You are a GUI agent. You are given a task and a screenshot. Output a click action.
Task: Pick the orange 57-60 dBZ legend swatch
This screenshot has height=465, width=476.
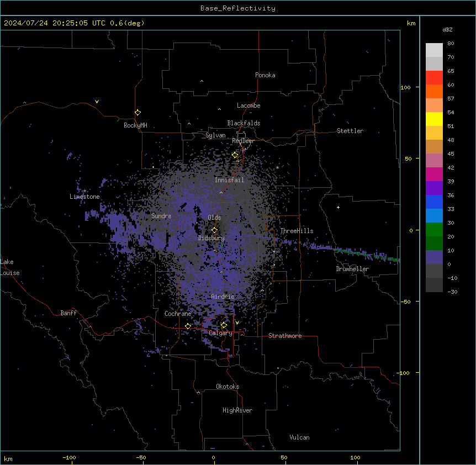[434, 91]
